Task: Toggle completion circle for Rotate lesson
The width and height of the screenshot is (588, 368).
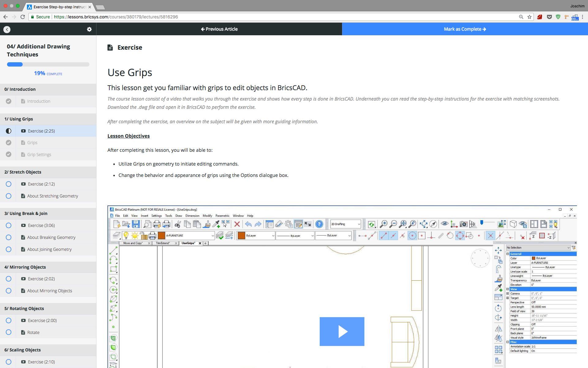Action: coord(9,332)
